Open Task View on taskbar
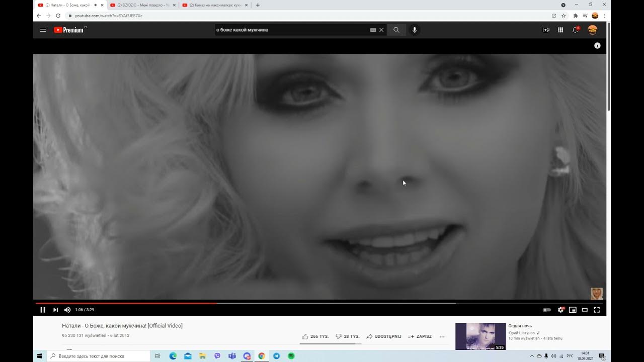 tap(157, 356)
